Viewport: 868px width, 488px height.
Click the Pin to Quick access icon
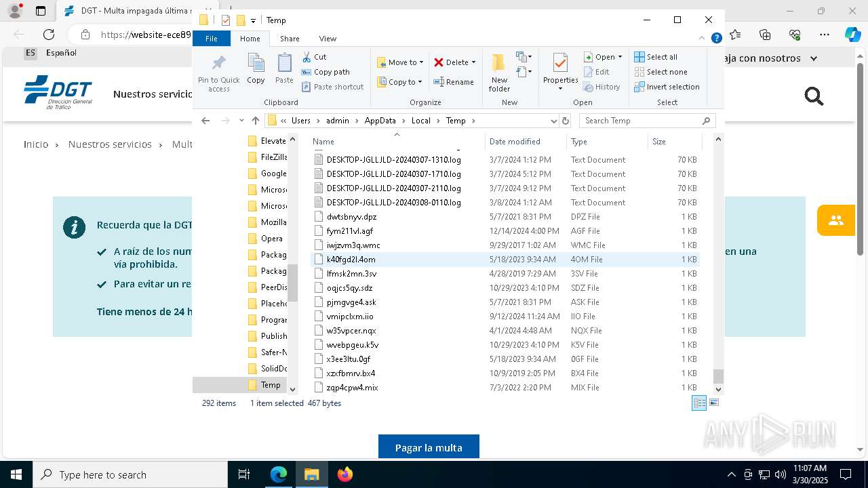(218, 73)
